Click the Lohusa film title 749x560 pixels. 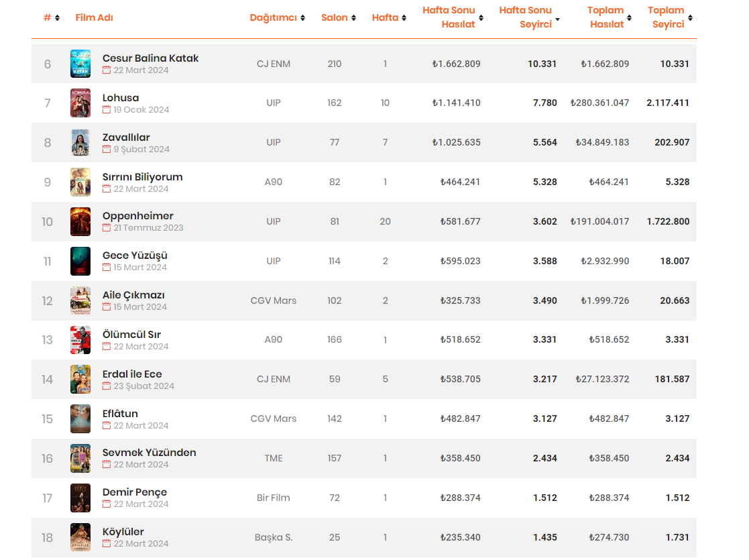pos(121,98)
